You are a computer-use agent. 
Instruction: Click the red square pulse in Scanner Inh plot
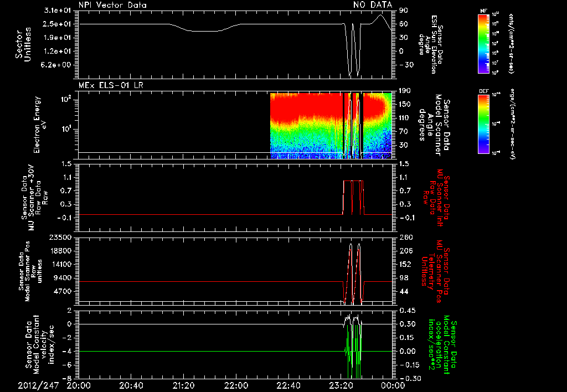tap(353, 197)
